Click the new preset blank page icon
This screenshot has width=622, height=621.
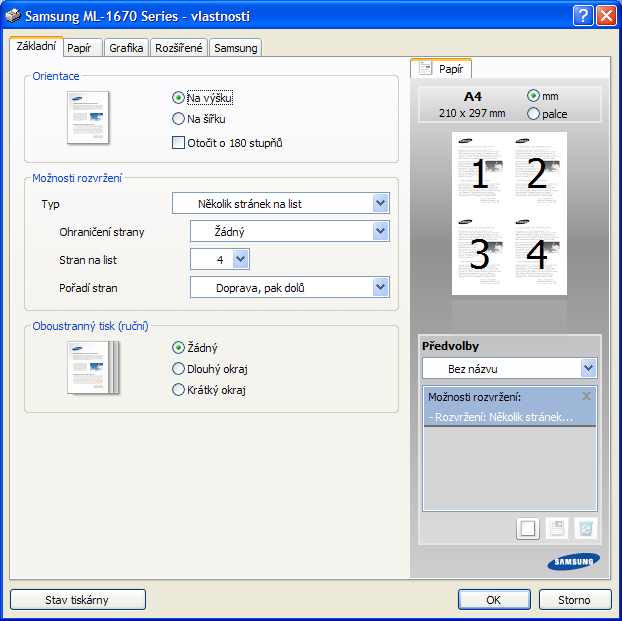pyautogui.click(x=528, y=528)
